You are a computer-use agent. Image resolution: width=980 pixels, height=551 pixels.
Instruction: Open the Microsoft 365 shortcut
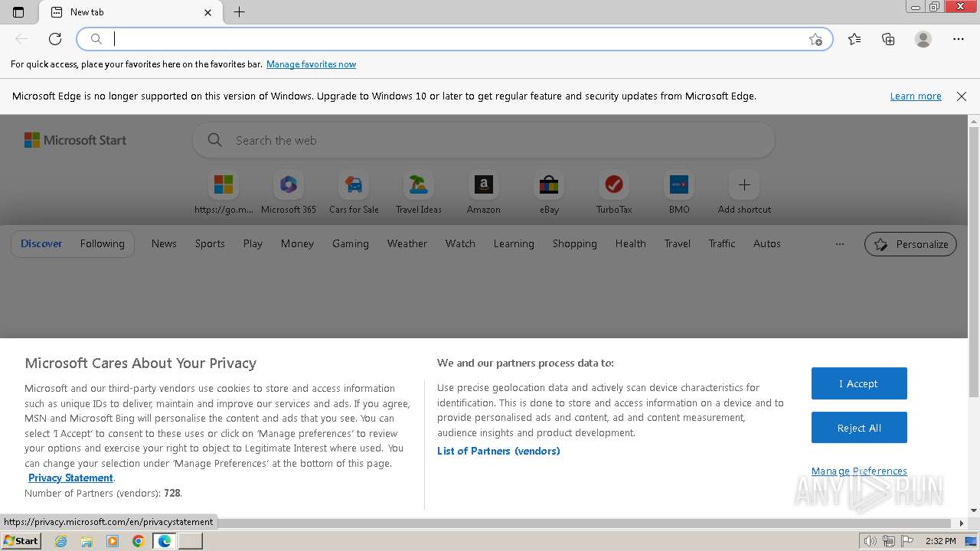click(289, 193)
